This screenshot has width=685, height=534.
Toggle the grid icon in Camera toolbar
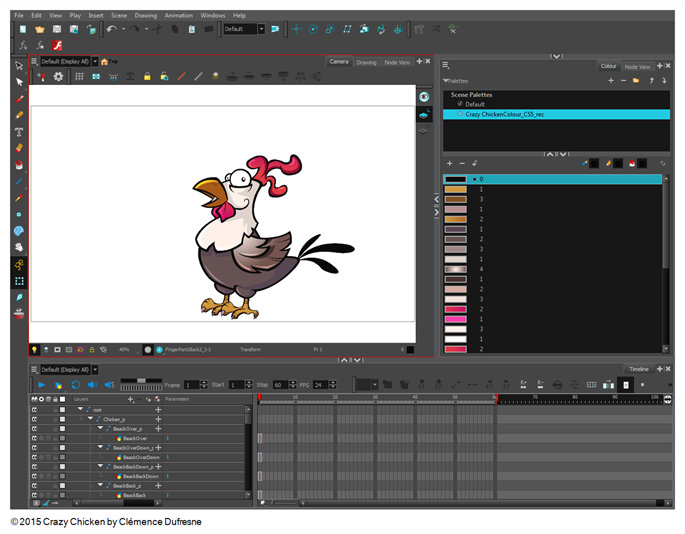tap(79, 76)
